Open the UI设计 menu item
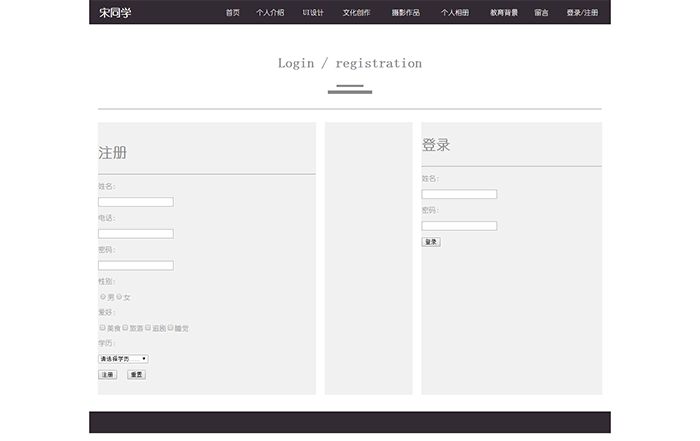Screen dimensions: 700x441 tap(313, 13)
